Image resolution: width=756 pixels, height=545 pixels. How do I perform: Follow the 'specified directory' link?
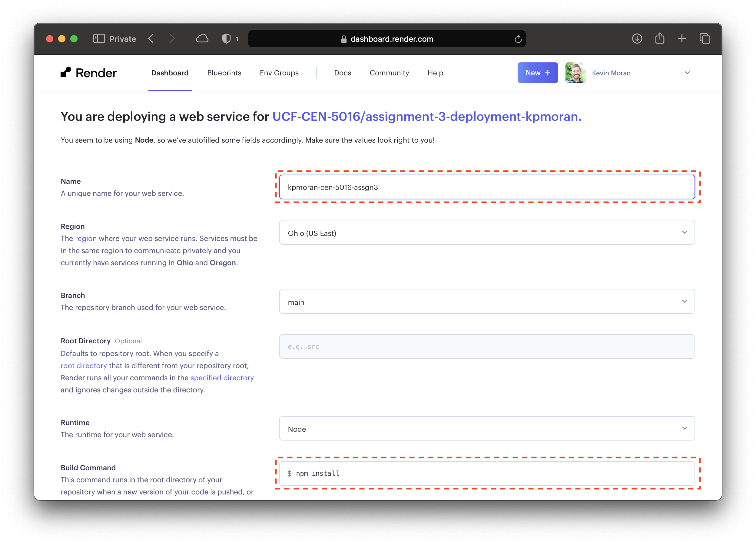[x=222, y=378]
